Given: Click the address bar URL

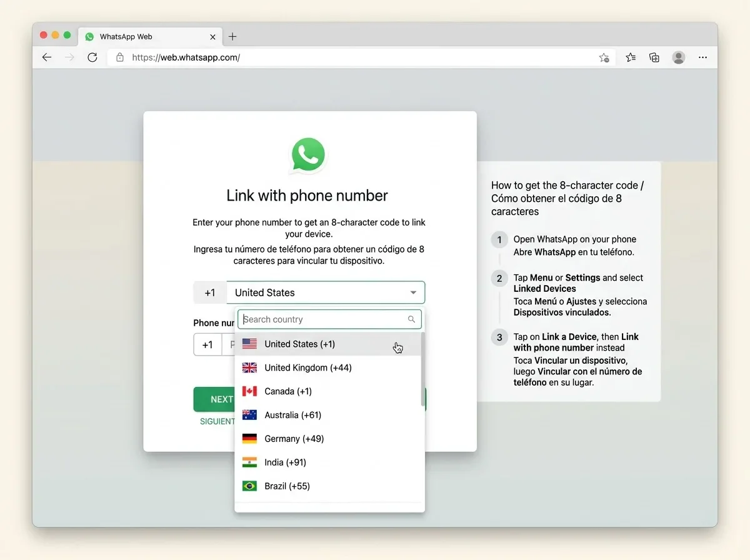Looking at the screenshot, I should [x=186, y=57].
